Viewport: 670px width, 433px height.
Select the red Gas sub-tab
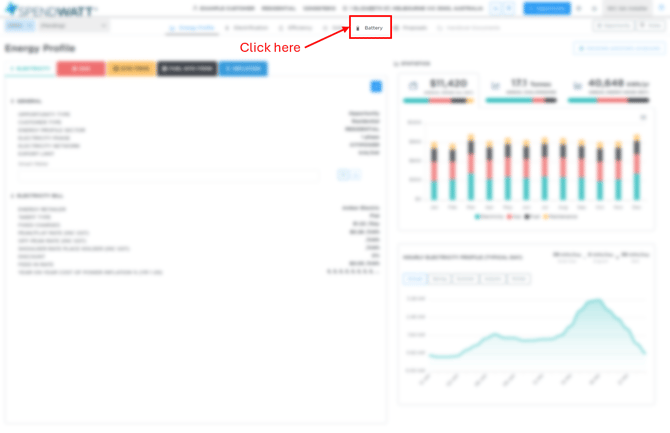pos(80,69)
